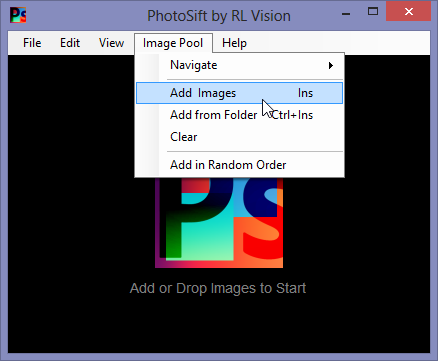This screenshot has width=438, height=361.
Task: Open the Edit menu
Action: (x=70, y=43)
